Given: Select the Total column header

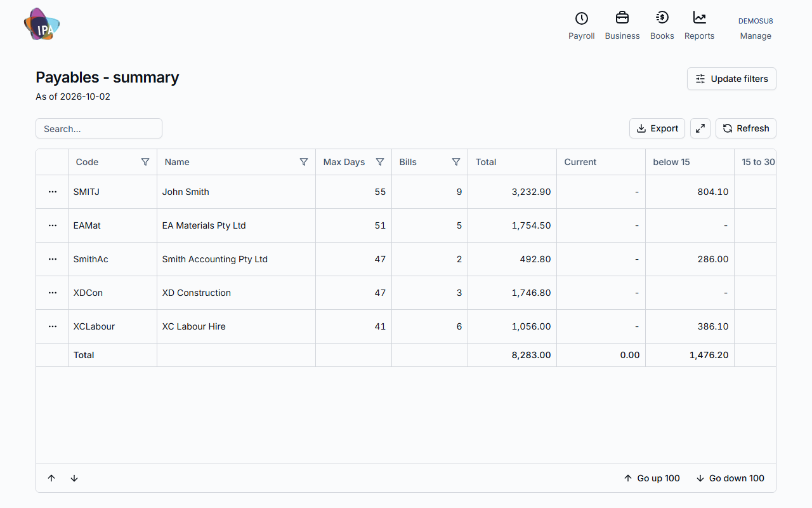Looking at the screenshot, I should [513, 162].
